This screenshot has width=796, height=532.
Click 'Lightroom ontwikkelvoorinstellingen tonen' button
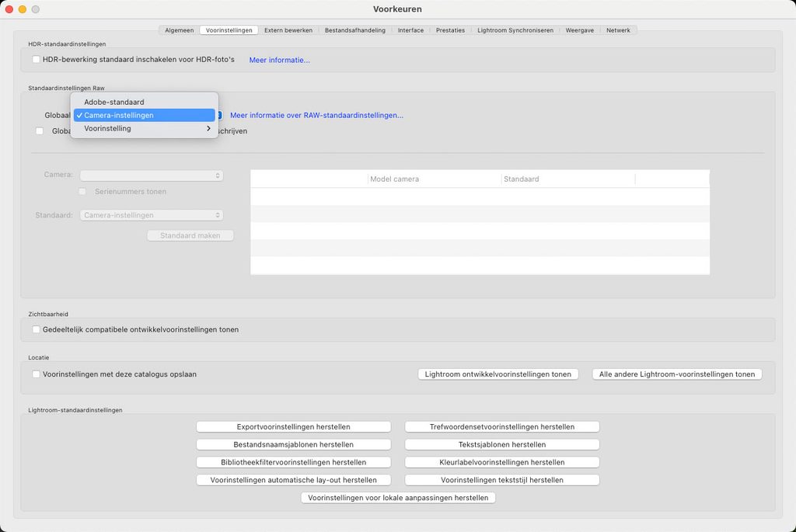[x=498, y=374]
